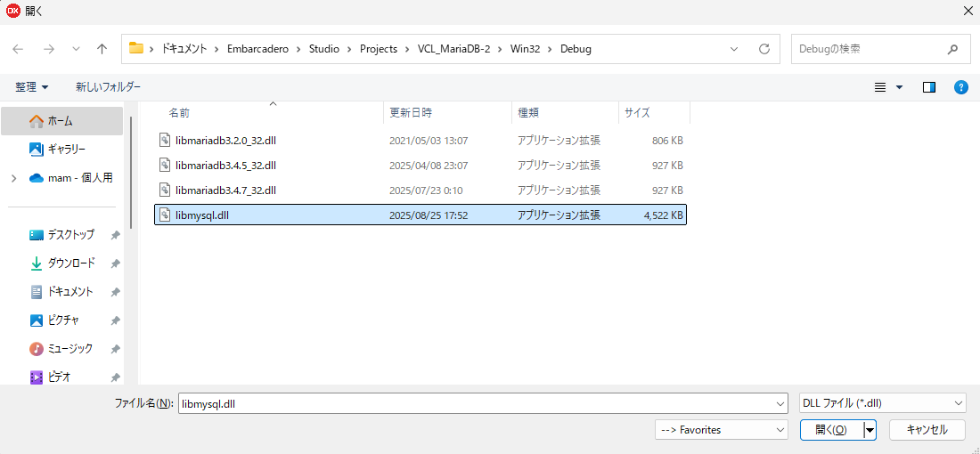Select ホーム in the navigation pane
Viewport: 980px width, 454px height.
61,120
